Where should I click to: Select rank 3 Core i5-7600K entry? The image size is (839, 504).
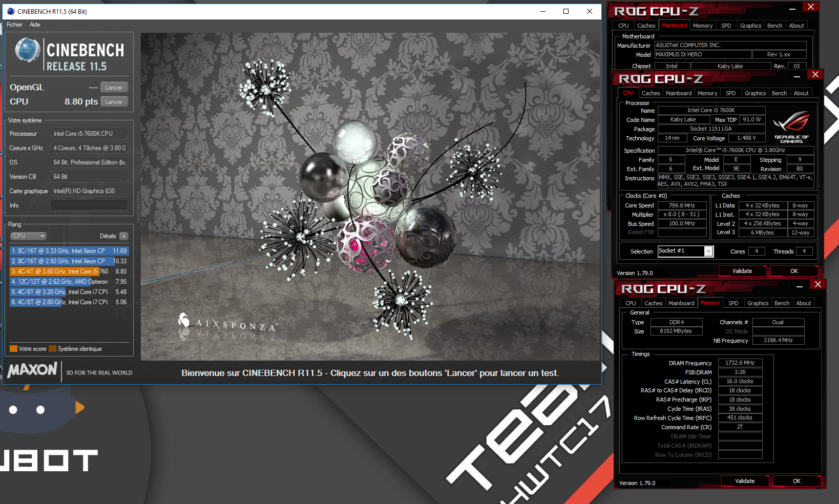tap(69, 271)
